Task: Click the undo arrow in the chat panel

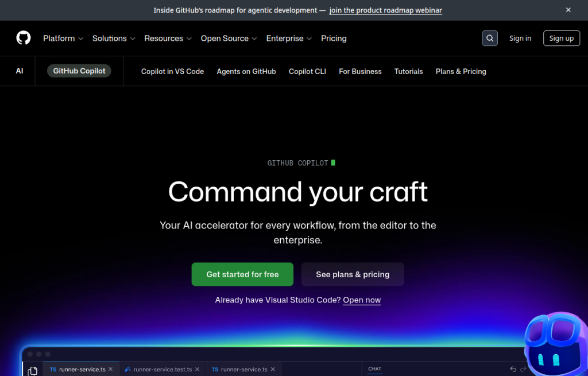Action: [x=513, y=369]
